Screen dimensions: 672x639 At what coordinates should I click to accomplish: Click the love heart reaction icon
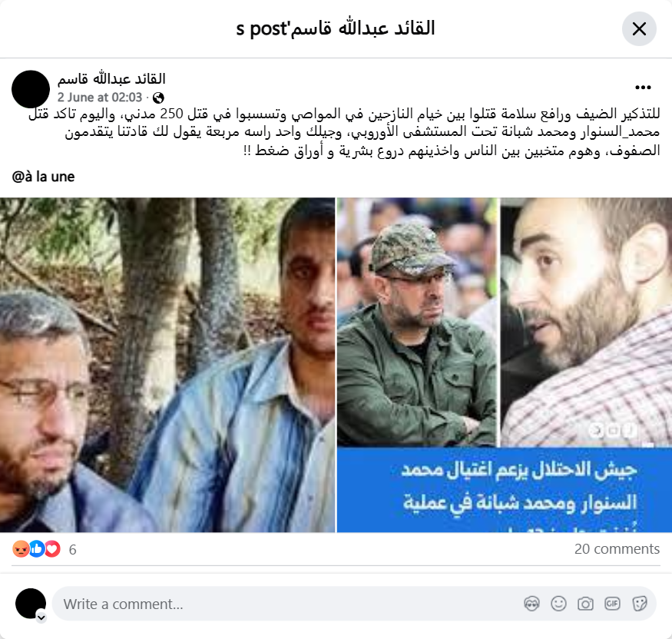(x=52, y=549)
